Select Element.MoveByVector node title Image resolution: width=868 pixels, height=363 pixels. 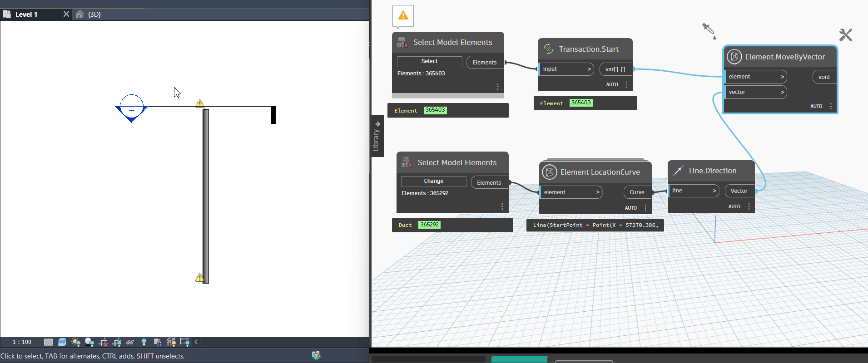click(x=785, y=57)
